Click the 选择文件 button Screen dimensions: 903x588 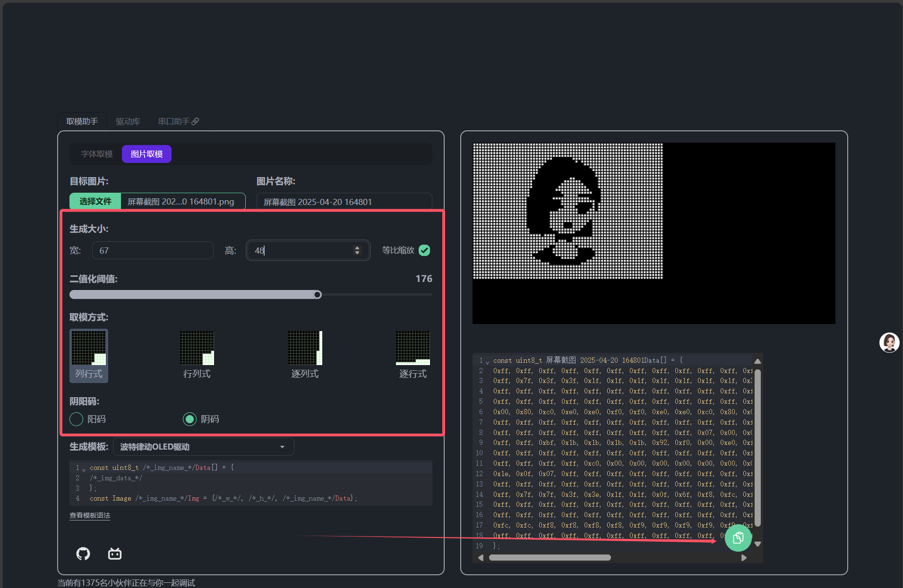click(95, 201)
